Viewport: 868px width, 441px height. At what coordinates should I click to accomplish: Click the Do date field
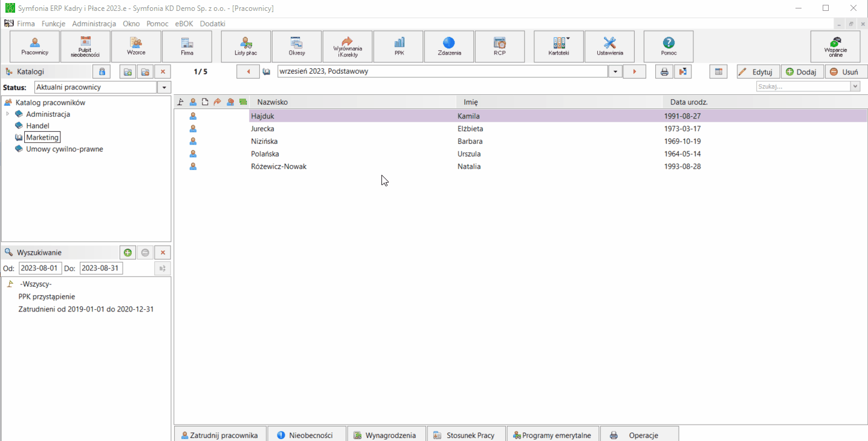click(101, 268)
